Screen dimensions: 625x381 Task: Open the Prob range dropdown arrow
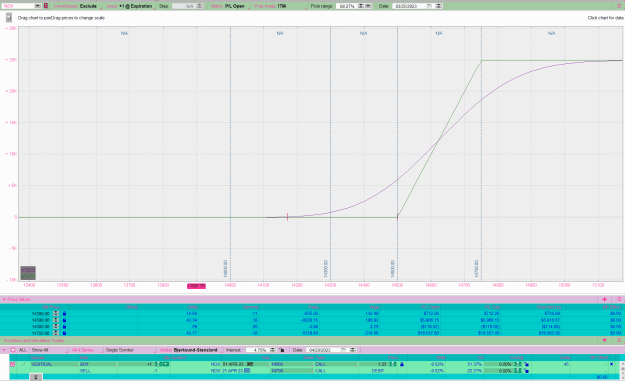pyautogui.click(x=368, y=6)
